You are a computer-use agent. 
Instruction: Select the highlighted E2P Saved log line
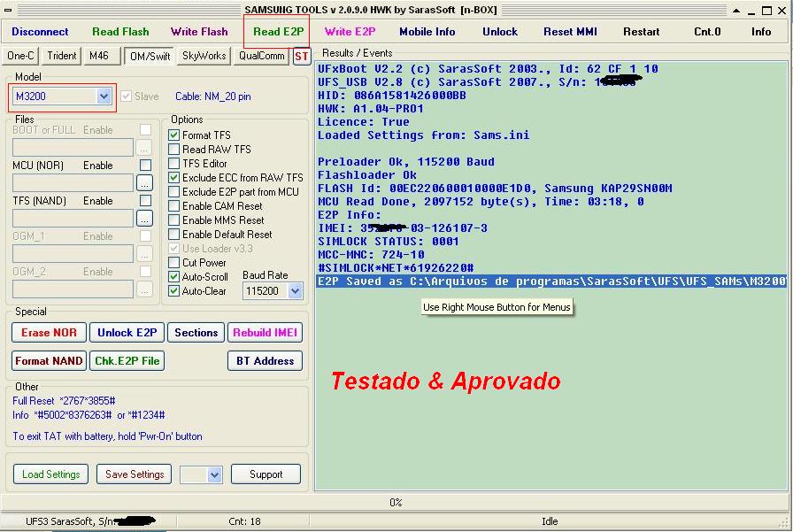click(x=551, y=281)
